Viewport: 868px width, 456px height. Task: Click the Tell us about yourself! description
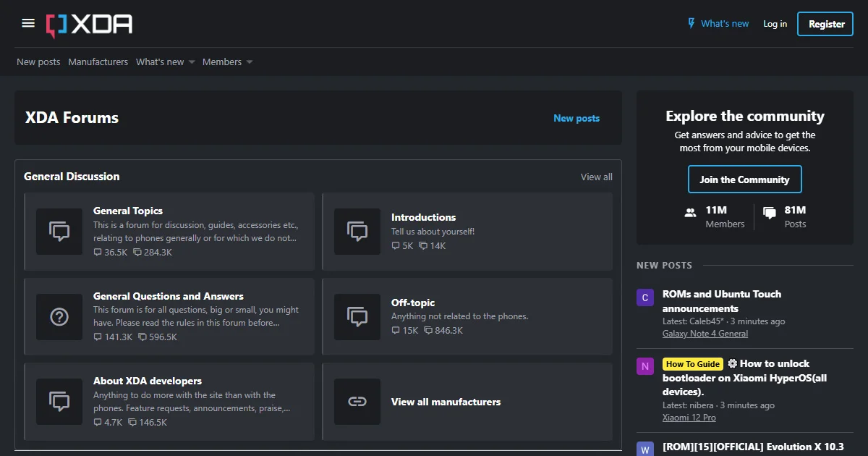click(433, 232)
